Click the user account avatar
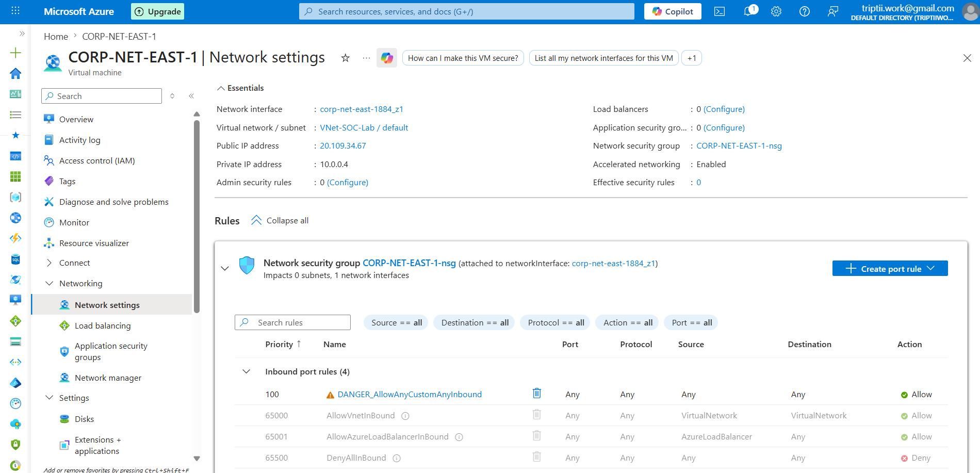980x473 pixels. [970, 11]
